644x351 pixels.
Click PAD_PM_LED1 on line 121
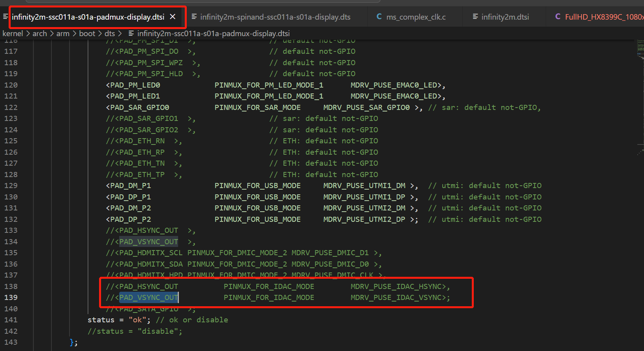click(135, 96)
